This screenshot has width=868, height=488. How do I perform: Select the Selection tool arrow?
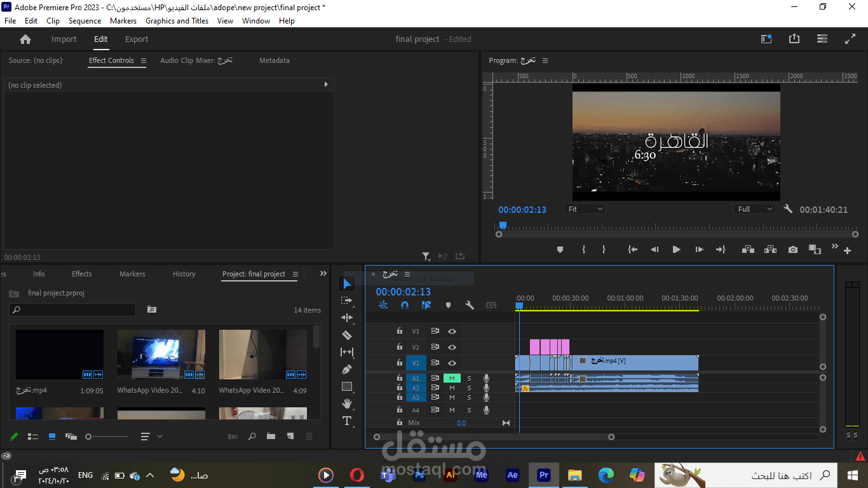(x=346, y=283)
